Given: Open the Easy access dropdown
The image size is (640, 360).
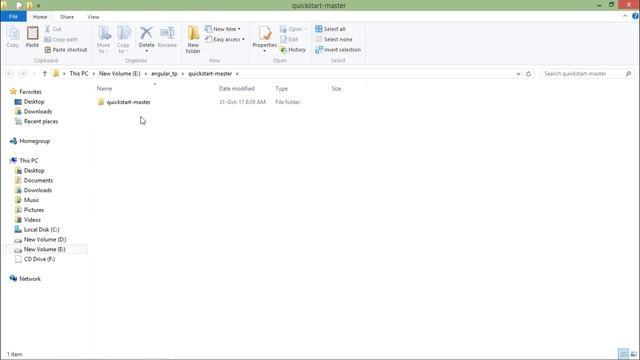Looking at the screenshot, I should (225, 40).
